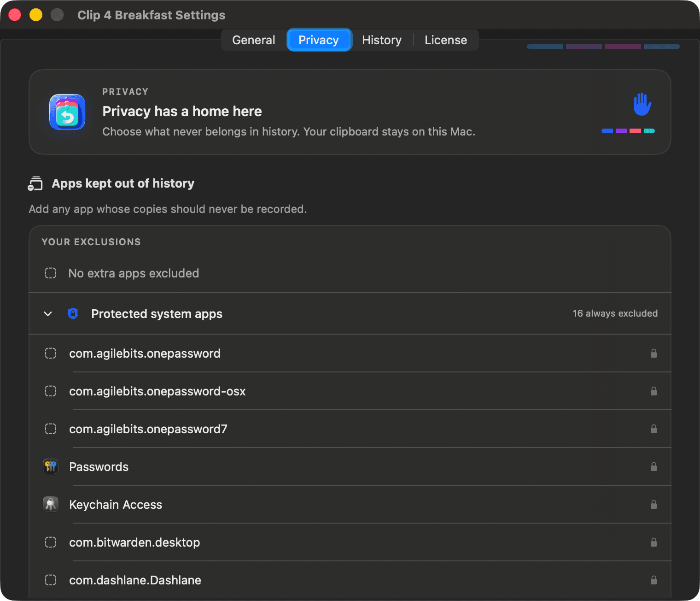The width and height of the screenshot is (700, 601).
Task: Select the com.dashlane.Dashlane entry
Action: [x=350, y=580]
